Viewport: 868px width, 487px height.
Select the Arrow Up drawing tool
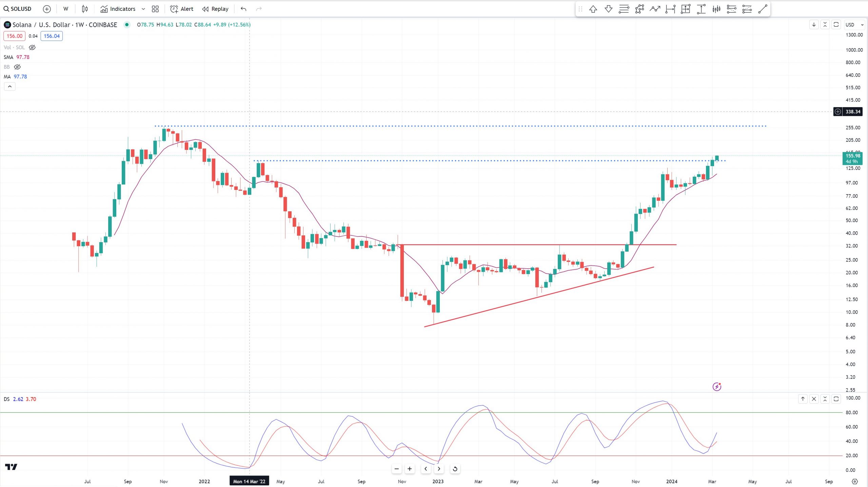tap(593, 9)
